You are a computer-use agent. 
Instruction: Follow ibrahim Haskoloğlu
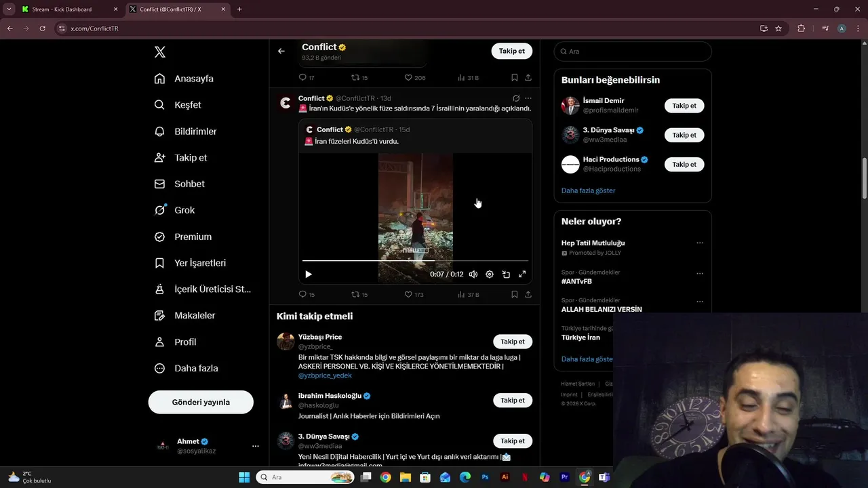click(513, 401)
